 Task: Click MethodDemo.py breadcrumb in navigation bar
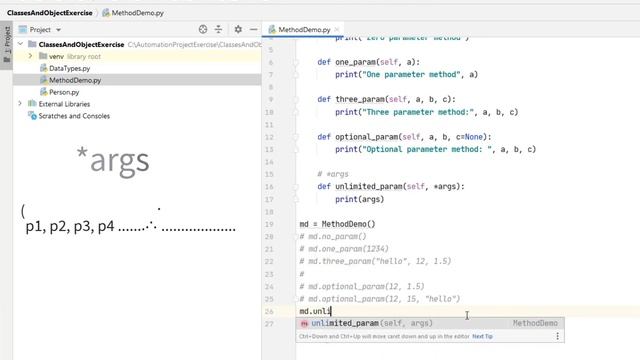pyautogui.click(x=138, y=13)
